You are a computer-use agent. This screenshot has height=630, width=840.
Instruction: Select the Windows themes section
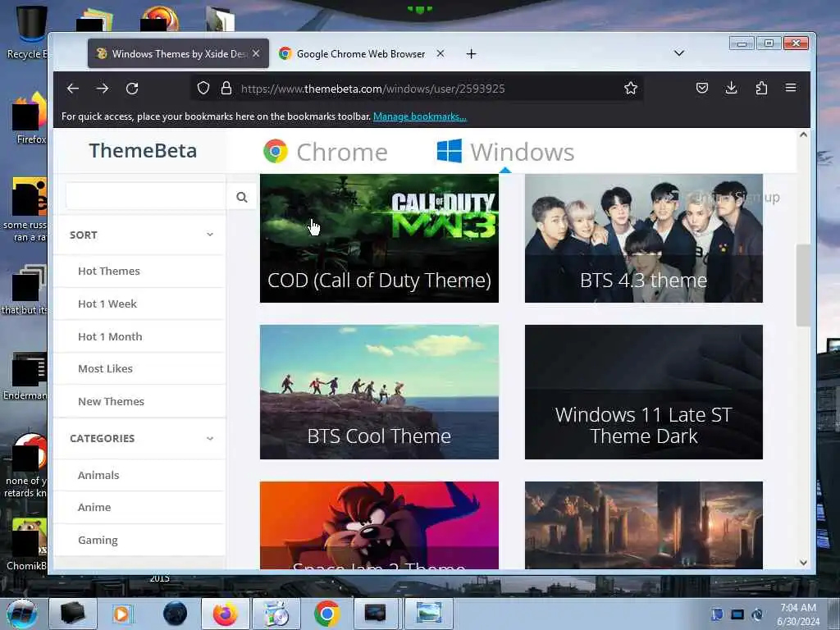[505, 152]
